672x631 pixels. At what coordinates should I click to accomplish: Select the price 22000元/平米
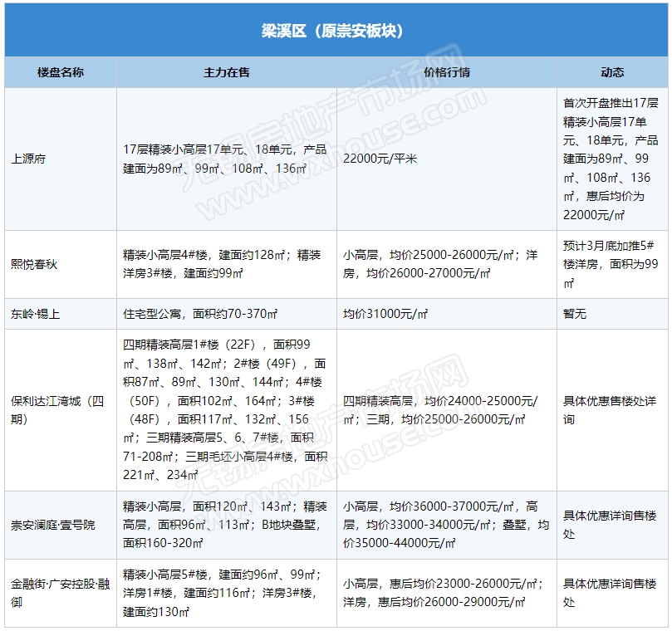click(x=380, y=159)
